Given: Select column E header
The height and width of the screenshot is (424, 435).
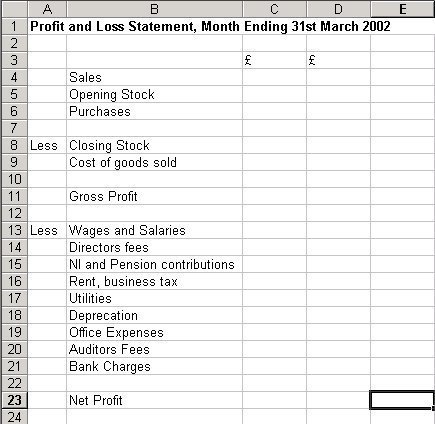Looking at the screenshot, I should (x=403, y=9).
